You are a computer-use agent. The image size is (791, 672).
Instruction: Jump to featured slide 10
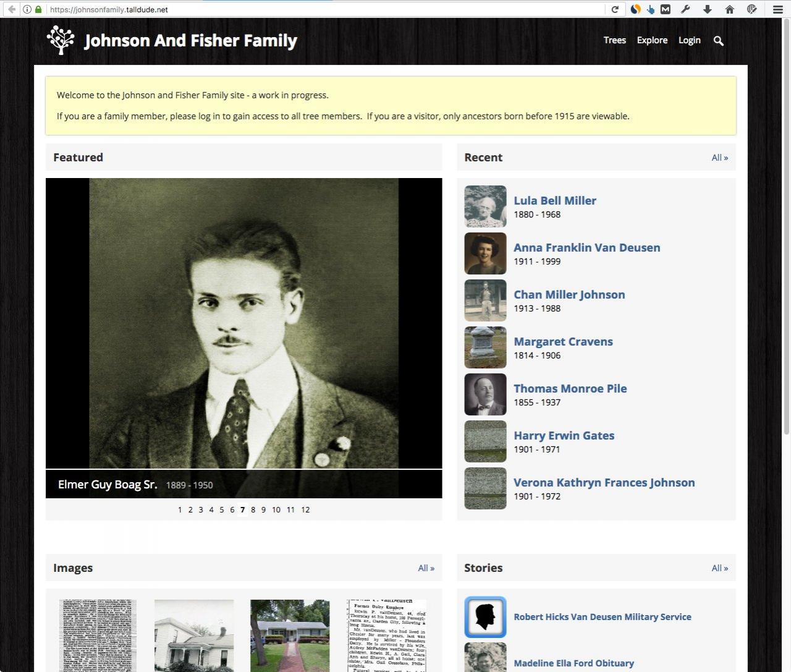click(x=276, y=510)
